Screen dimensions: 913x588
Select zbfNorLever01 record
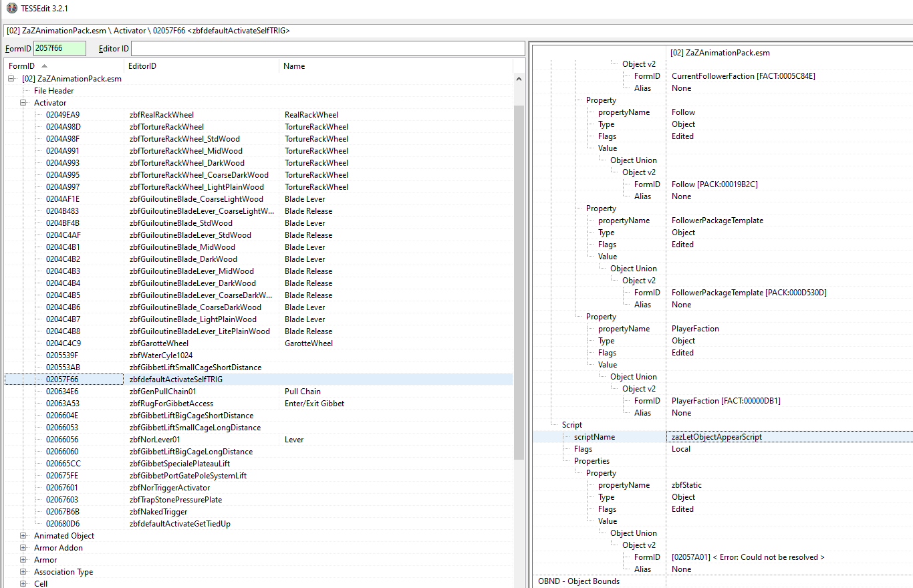259,440
